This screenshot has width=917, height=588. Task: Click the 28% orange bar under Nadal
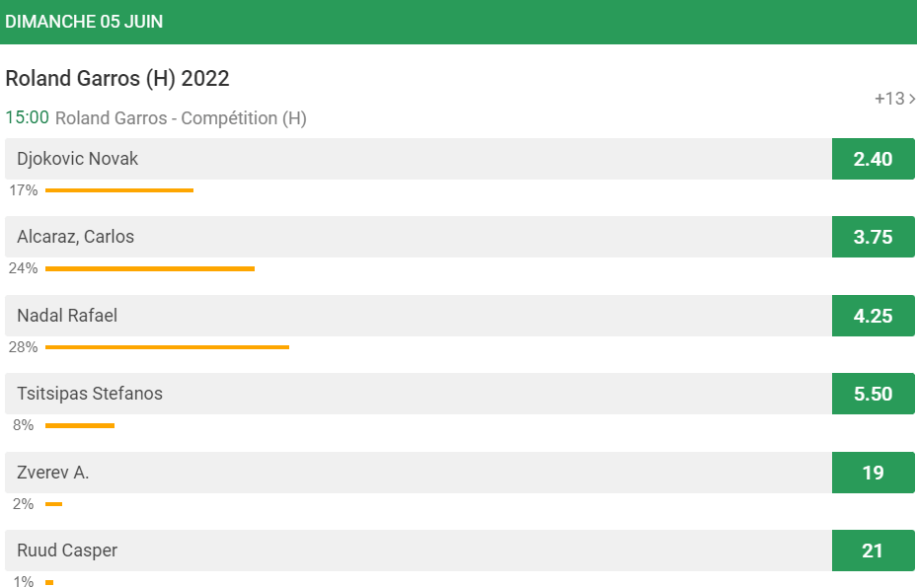(x=167, y=347)
